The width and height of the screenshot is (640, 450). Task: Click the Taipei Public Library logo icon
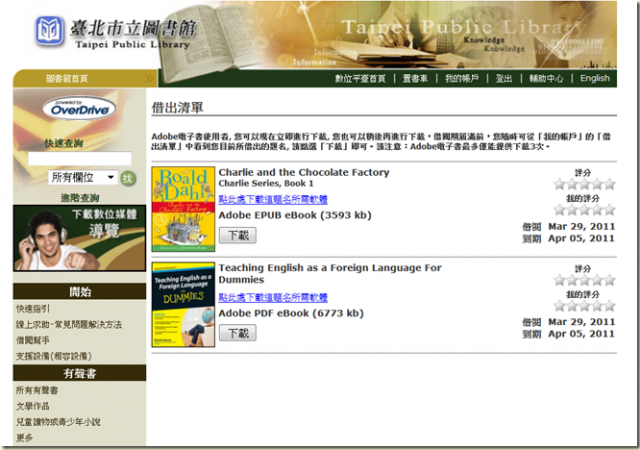pyautogui.click(x=49, y=31)
